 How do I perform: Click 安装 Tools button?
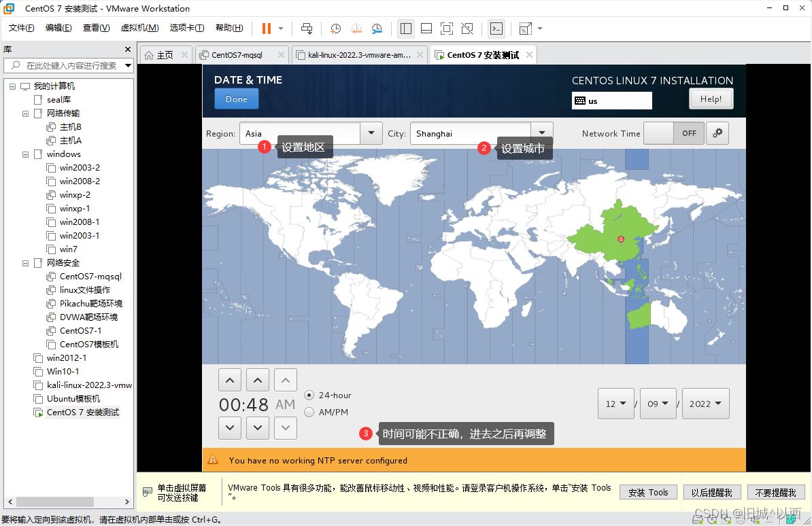click(x=648, y=492)
